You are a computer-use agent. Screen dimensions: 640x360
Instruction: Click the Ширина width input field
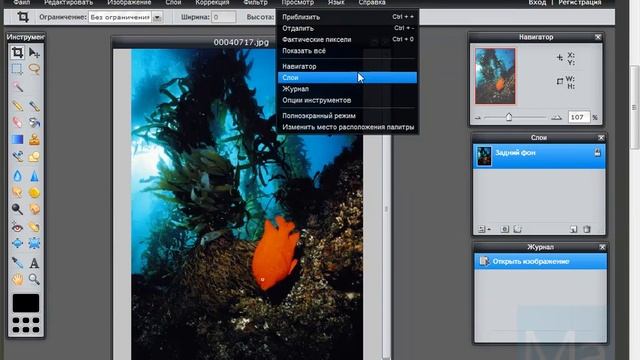tap(223, 17)
